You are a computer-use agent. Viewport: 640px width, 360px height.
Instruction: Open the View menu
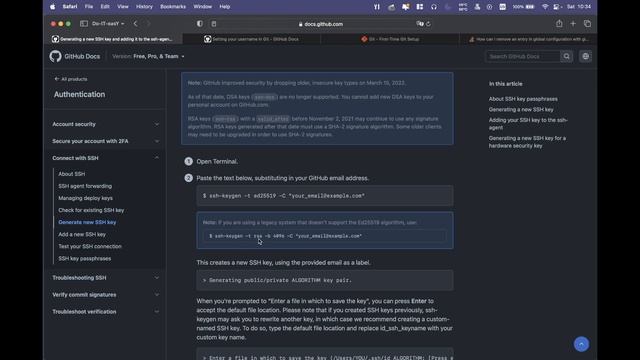(122, 7)
